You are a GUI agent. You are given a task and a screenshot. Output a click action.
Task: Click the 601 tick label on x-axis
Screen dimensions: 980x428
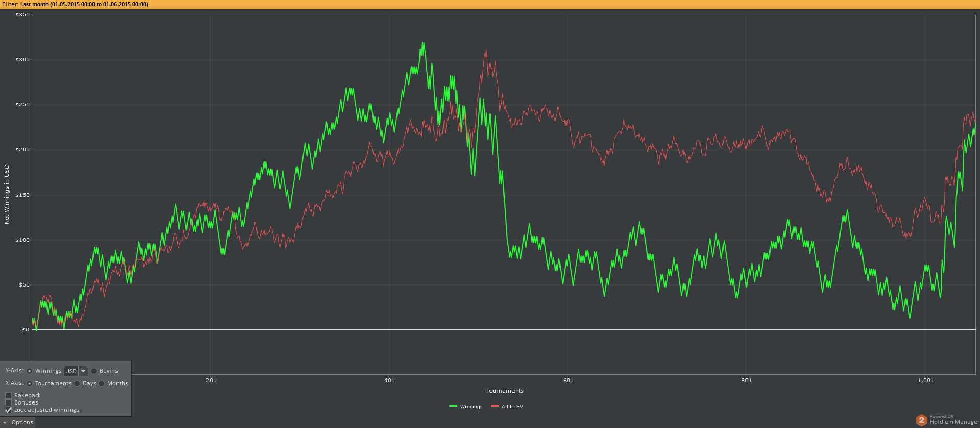[568, 380]
